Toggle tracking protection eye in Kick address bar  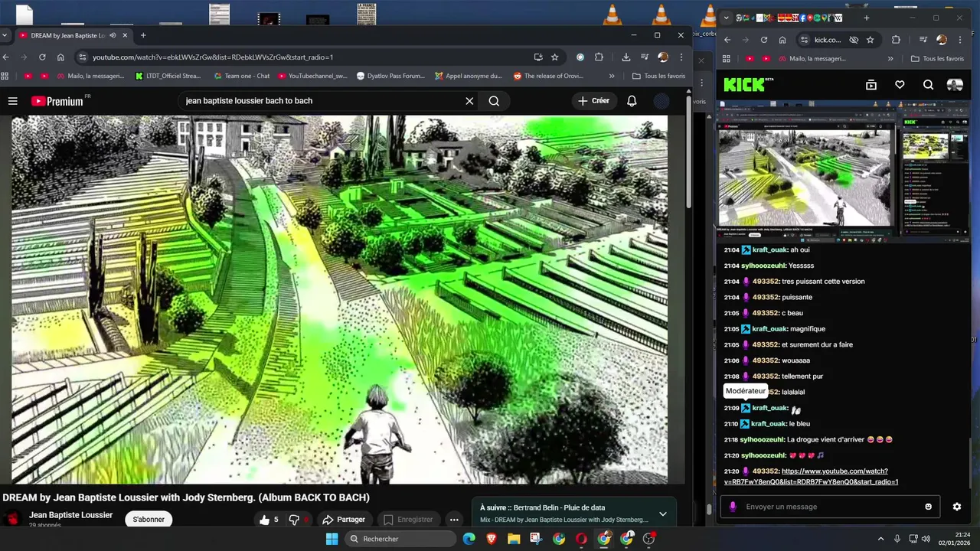(854, 40)
